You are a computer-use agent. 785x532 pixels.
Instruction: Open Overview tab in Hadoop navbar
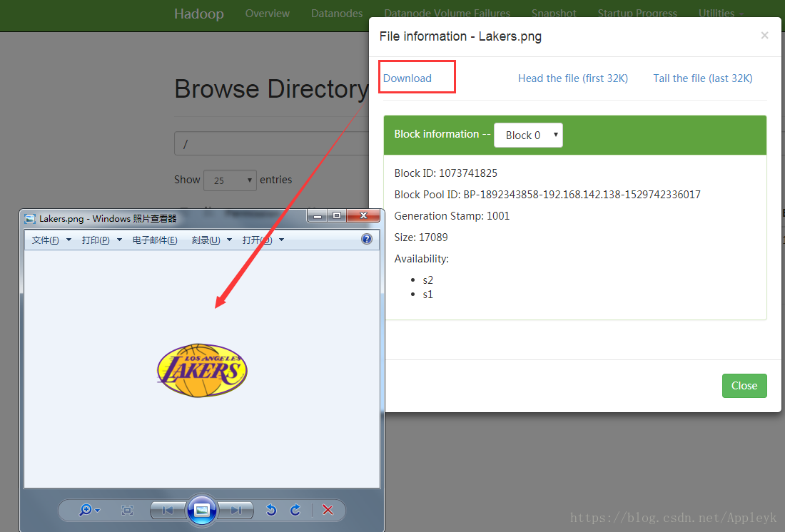click(268, 14)
